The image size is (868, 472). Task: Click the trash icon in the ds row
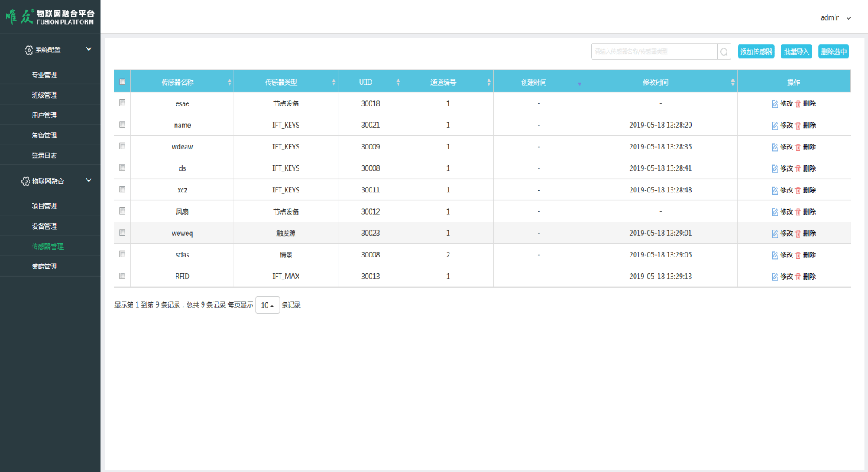pyautogui.click(x=797, y=169)
